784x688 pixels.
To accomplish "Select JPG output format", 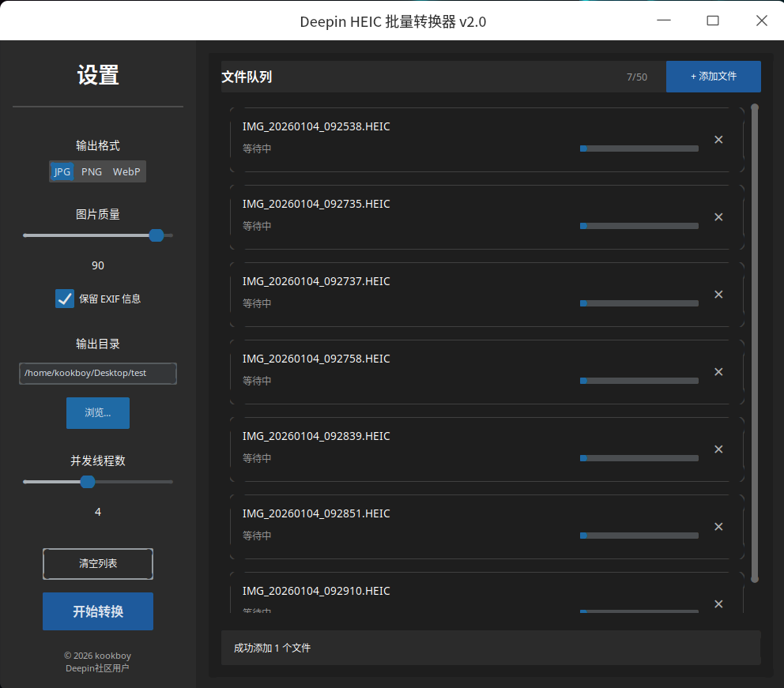I will click(62, 171).
